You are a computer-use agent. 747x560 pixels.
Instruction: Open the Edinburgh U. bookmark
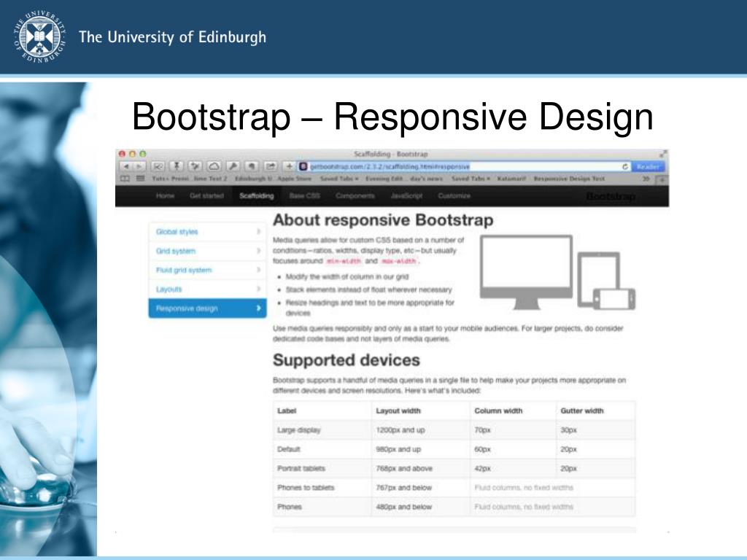(x=253, y=179)
